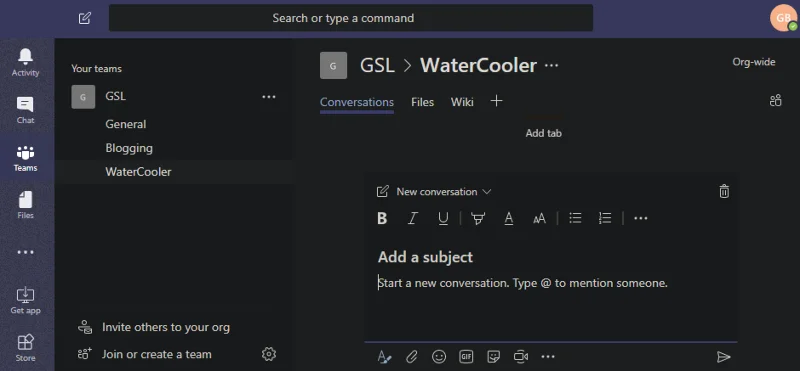
Task: Open the GB profile avatar
Action: pos(783,18)
